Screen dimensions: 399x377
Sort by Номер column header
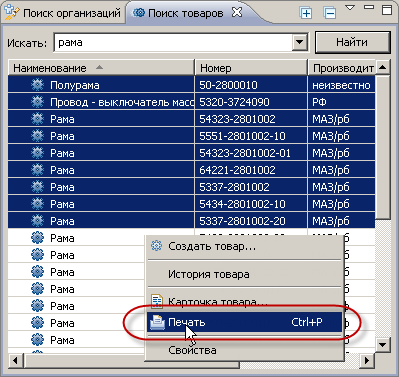(251, 68)
